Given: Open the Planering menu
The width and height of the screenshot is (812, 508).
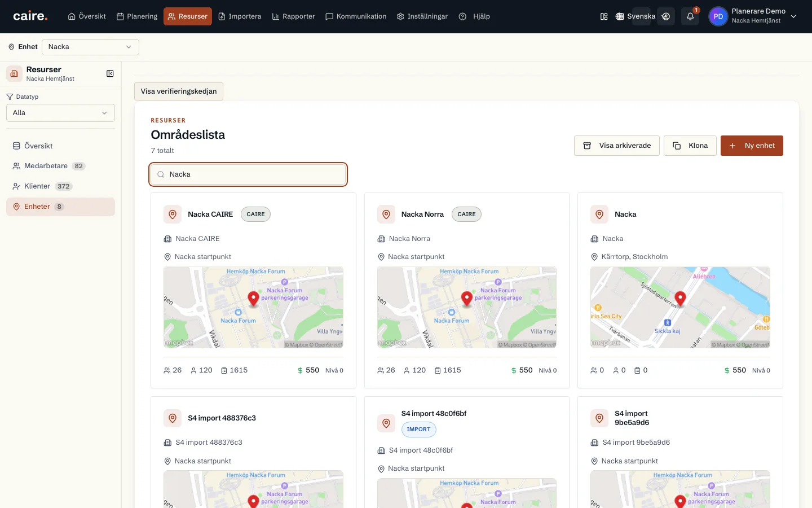Looking at the screenshot, I should click(137, 16).
